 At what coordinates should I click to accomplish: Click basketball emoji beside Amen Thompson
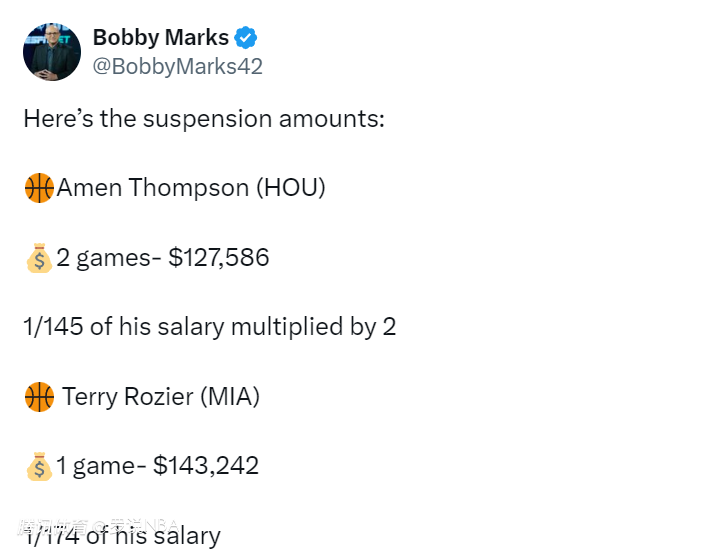pos(39,188)
